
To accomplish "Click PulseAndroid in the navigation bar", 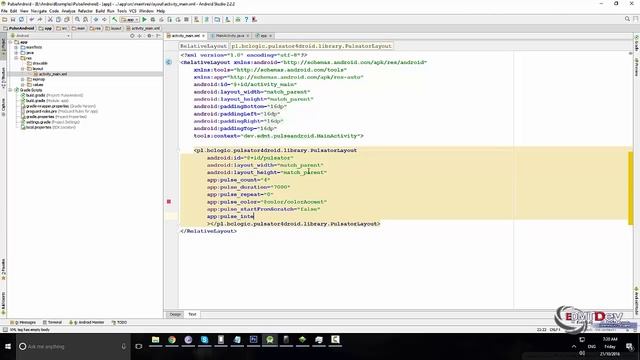I will pos(19,28).
